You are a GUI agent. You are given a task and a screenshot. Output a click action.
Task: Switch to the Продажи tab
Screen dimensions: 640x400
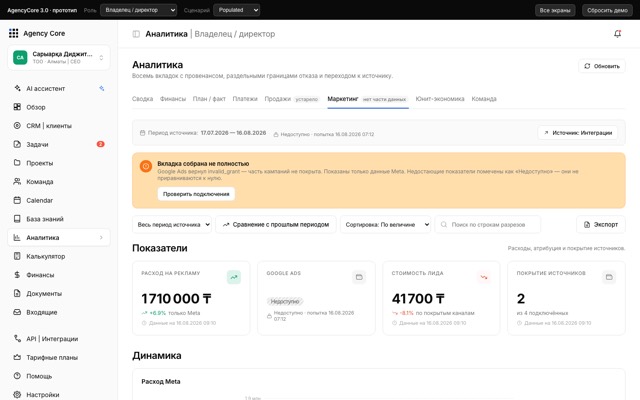[x=291, y=99]
